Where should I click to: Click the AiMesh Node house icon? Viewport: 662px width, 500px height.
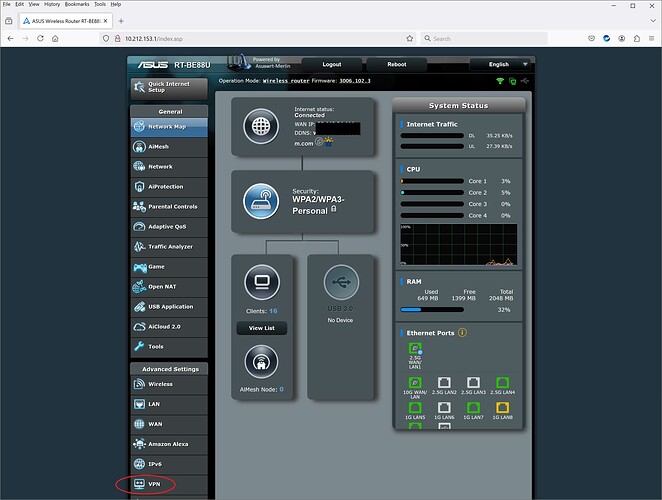tap(262, 362)
